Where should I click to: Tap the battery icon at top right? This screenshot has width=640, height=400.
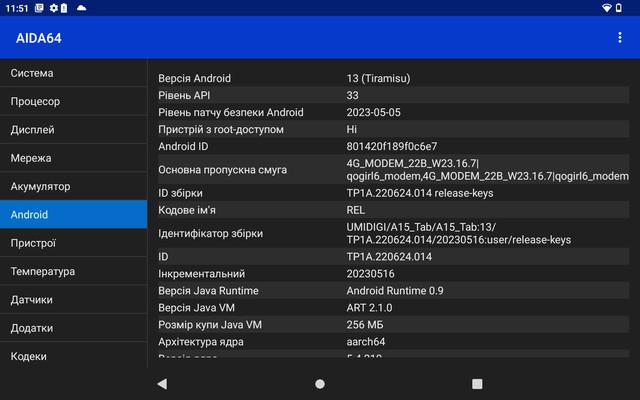pyautogui.click(x=619, y=8)
